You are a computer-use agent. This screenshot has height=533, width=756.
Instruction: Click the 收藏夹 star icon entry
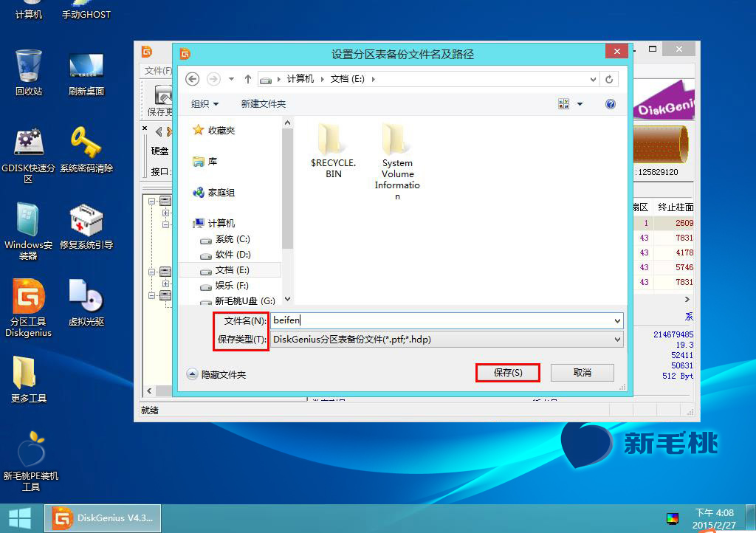click(213, 130)
